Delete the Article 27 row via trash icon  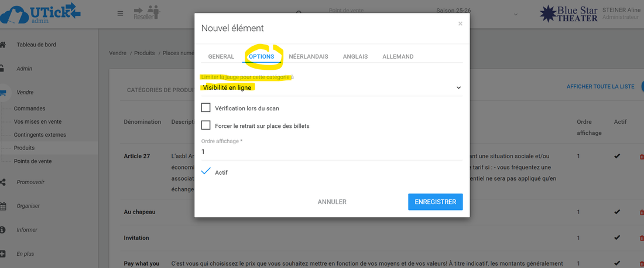point(641,157)
